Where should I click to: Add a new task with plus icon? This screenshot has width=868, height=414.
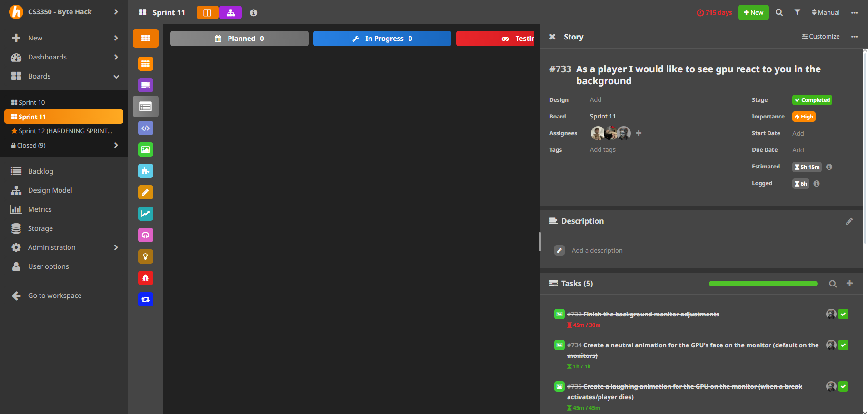[x=849, y=283]
